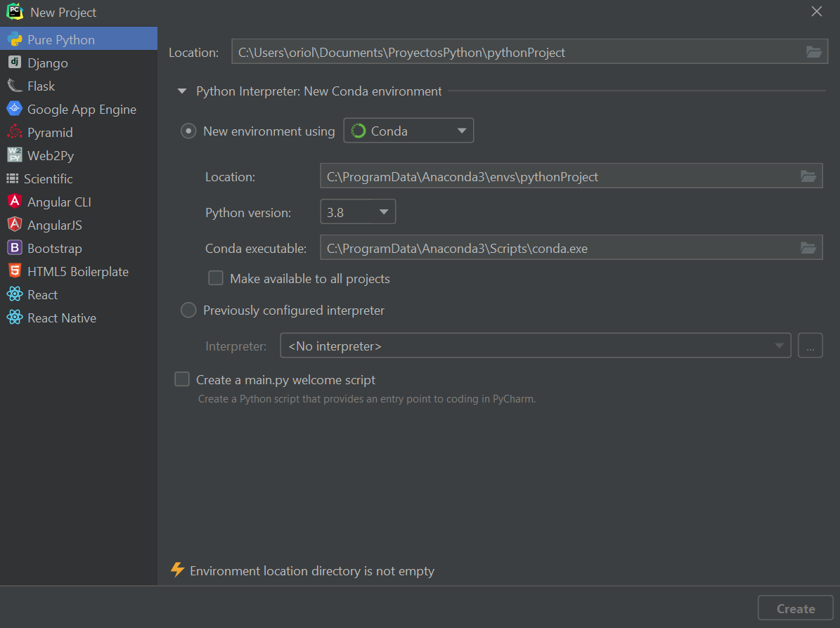The height and width of the screenshot is (628, 840).
Task: Click the Web2Py icon
Action: [15, 155]
